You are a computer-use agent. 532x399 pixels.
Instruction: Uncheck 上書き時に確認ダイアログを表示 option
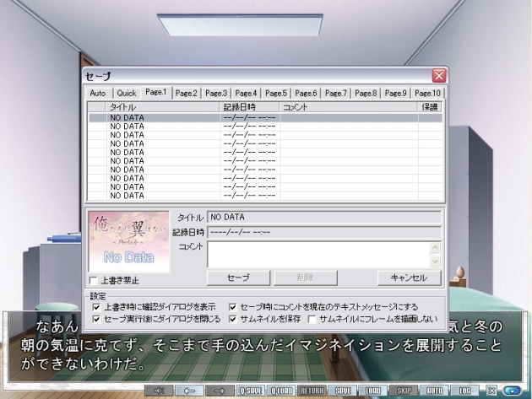click(x=96, y=307)
